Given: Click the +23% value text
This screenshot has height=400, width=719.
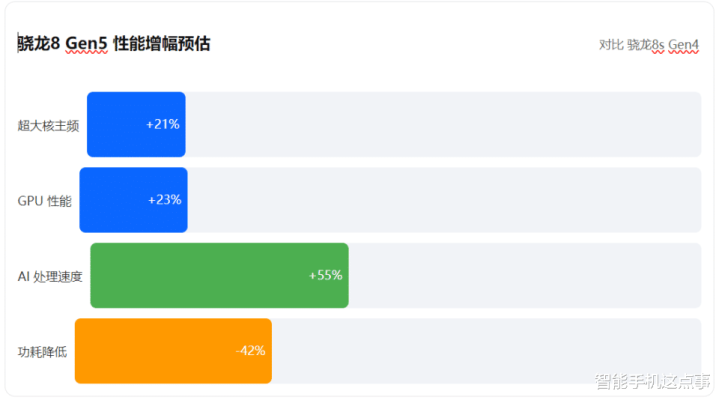Looking at the screenshot, I should [164, 200].
